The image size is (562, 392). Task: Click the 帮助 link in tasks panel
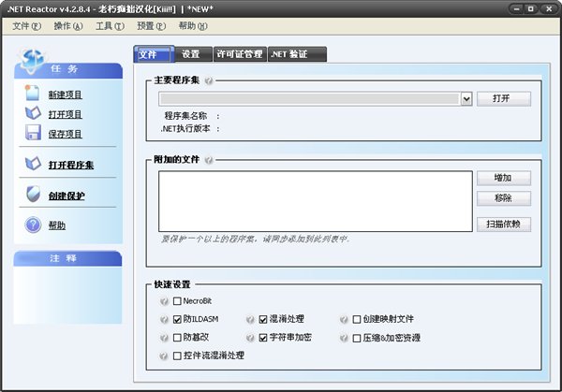tap(57, 225)
